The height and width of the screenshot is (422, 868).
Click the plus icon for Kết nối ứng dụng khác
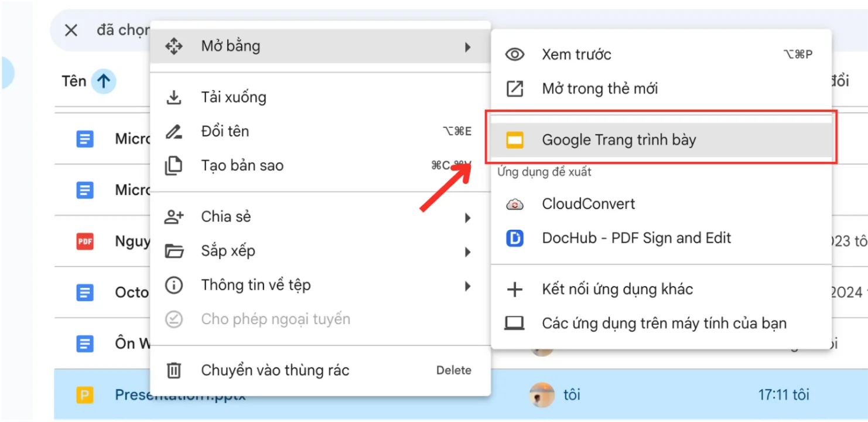coord(515,289)
